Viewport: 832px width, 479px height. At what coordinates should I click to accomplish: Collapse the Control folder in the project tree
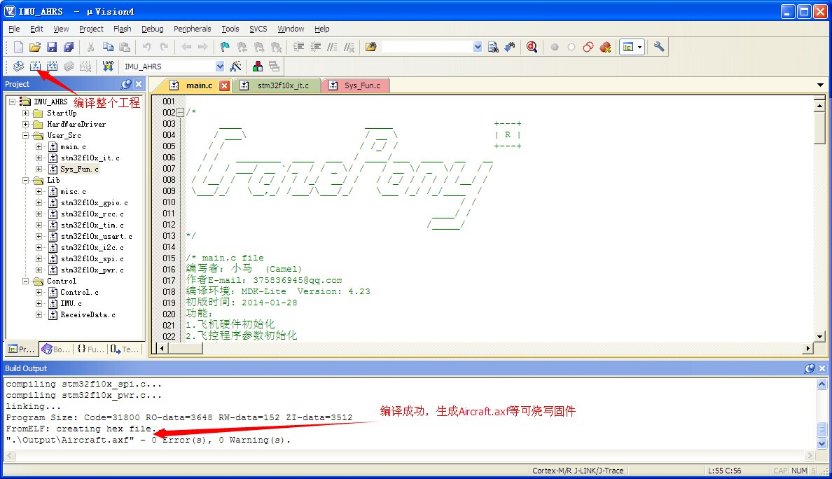point(24,281)
